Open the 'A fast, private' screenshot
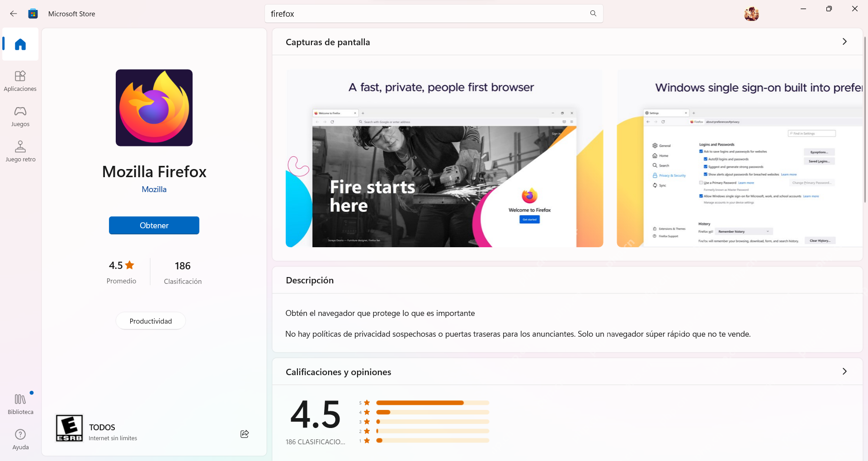This screenshot has width=868, height=461. point(444,158)
